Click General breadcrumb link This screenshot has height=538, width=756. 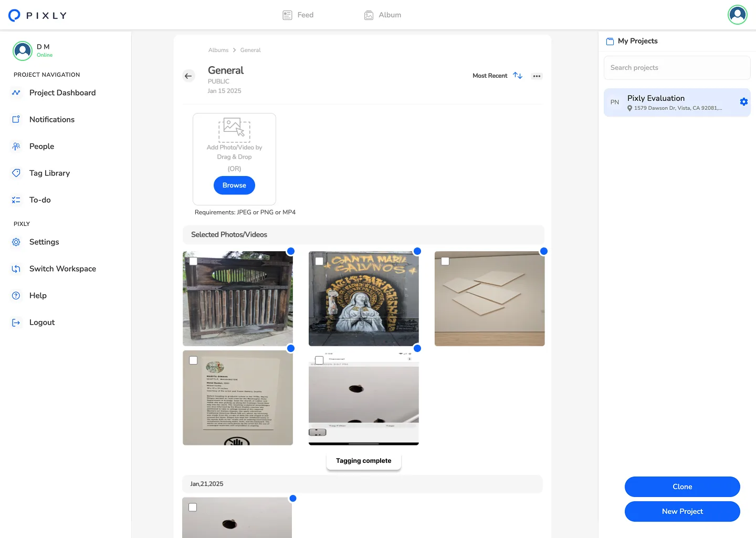click(x=250, y=50)
